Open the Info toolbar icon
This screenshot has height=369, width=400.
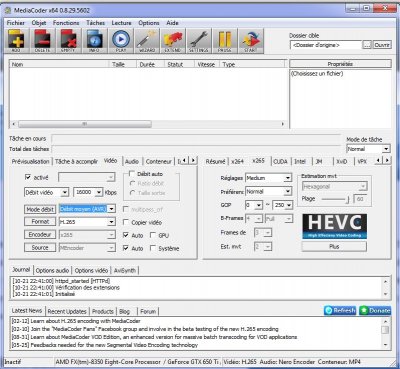tap(95, 40)
